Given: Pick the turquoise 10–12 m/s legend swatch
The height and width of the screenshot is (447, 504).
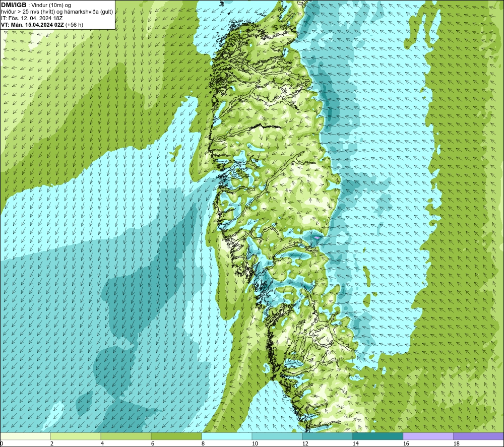Looking at the screenshot, I should 277,436.
